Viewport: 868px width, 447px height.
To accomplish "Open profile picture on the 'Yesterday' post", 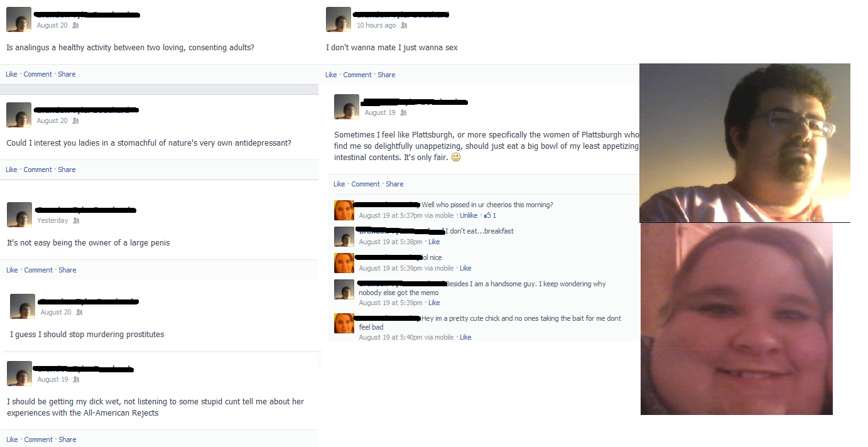I will tap(19, 215).
